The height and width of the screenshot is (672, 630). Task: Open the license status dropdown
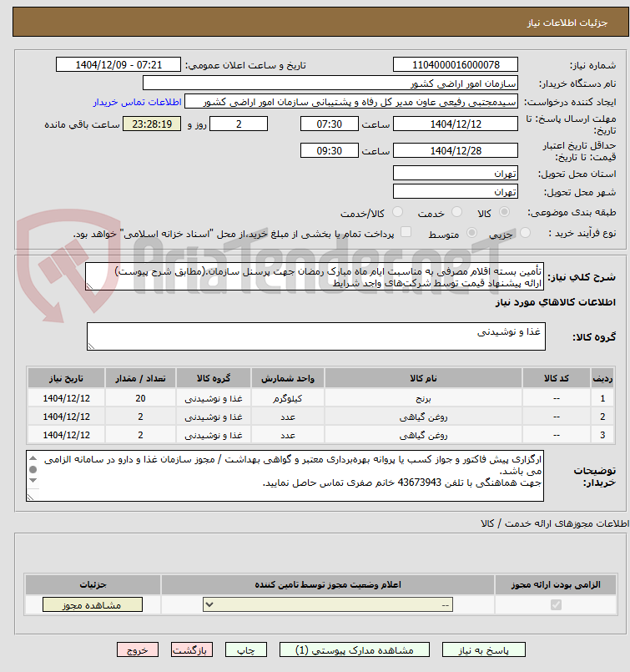pyautogui.click(x=328, y=604)
